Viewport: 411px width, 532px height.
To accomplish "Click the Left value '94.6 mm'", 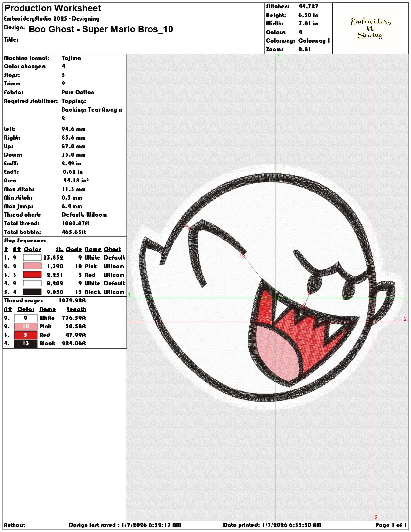I will [73, 129].
